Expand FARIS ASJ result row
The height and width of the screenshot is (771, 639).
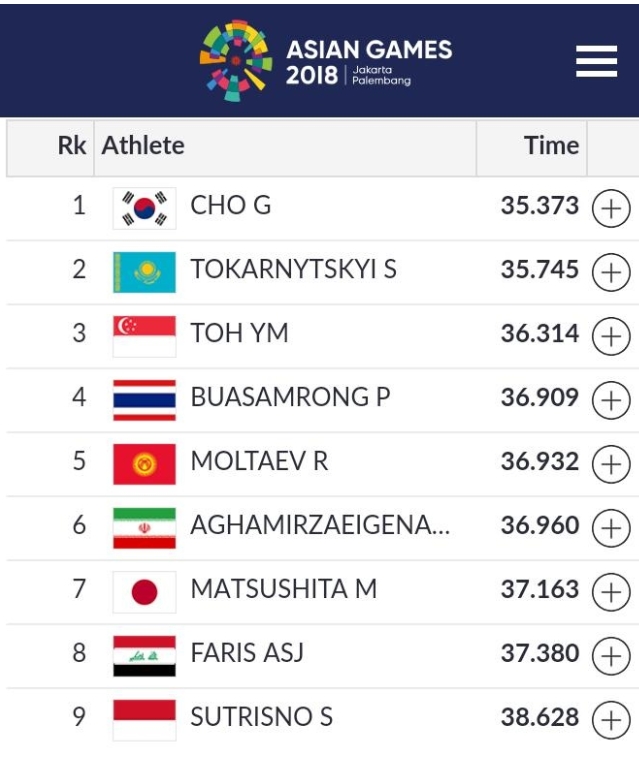(611, 656)
